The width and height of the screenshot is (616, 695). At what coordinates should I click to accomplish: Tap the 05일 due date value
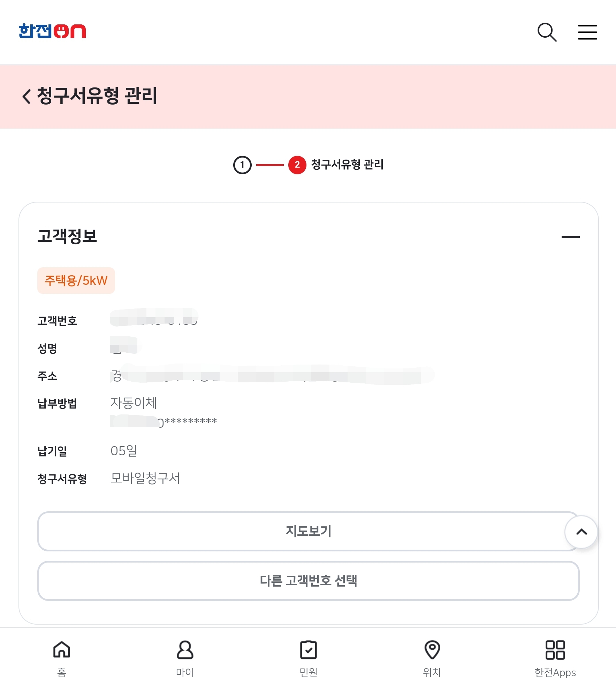[x=124, y=451]
